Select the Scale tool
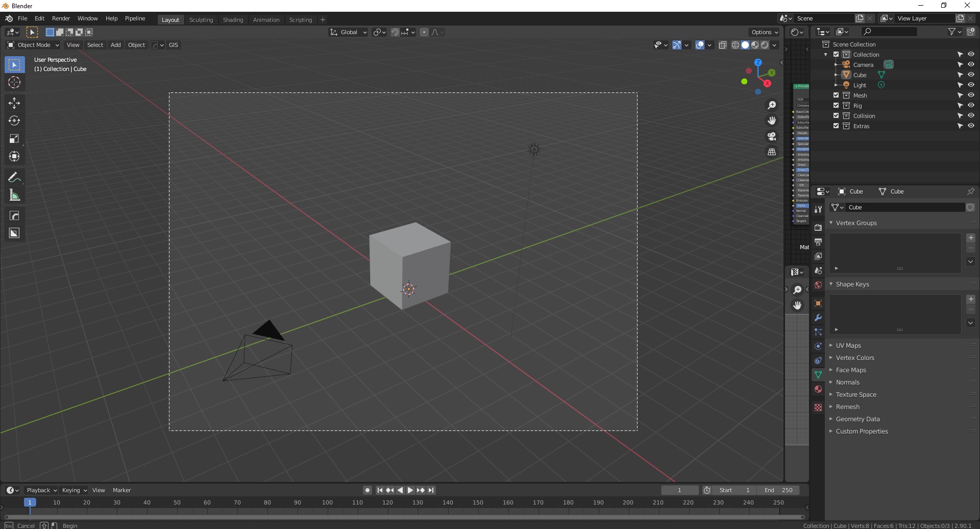The image size is (980, 529). pyautogui.click(x=14, y=139)
